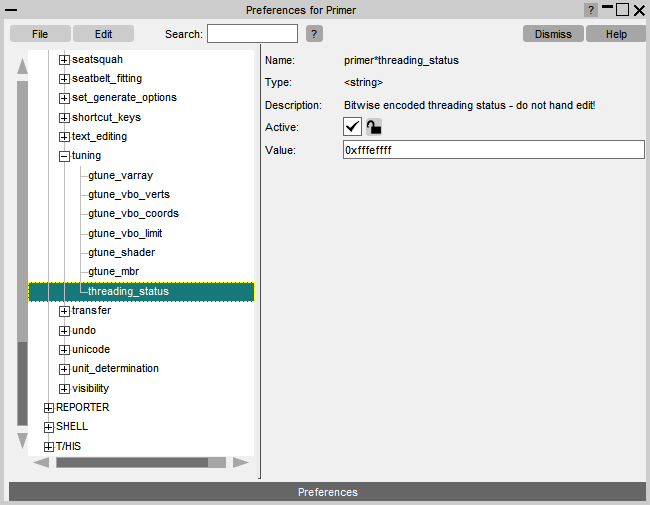Viewport: 650px width, 505px height.
Task: Select the visibility label
Action: point(90,388)
